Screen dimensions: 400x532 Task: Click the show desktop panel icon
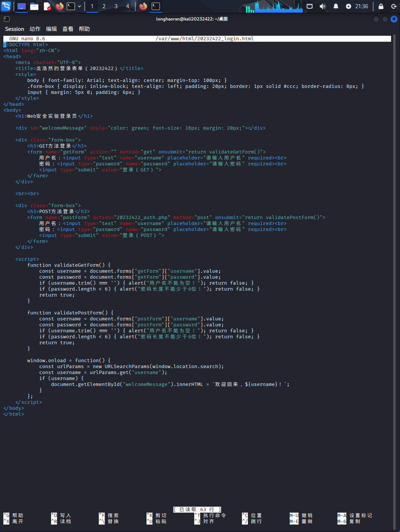(x=22, y=6)
